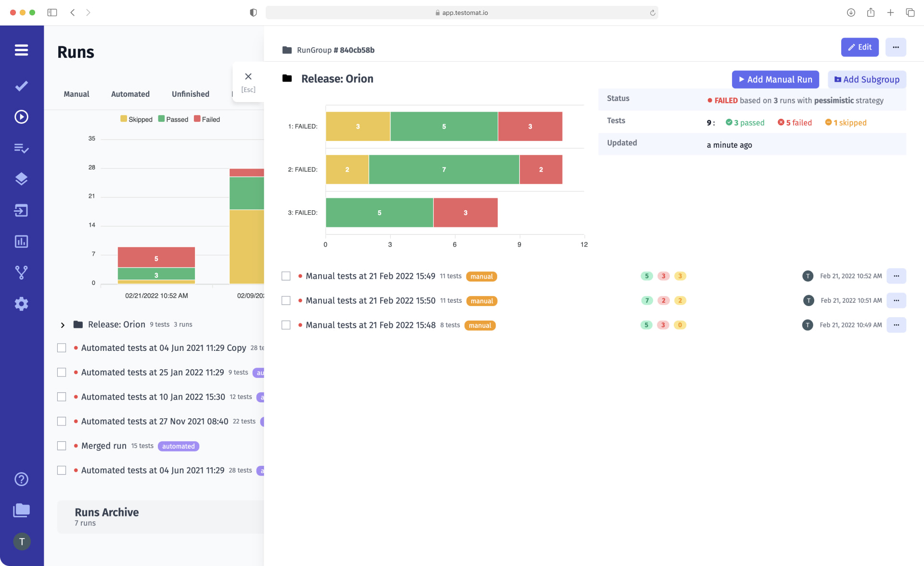Click the Add Subgroup button
The height and width of the screenshot is (566, 924).
tap(867, 79)
